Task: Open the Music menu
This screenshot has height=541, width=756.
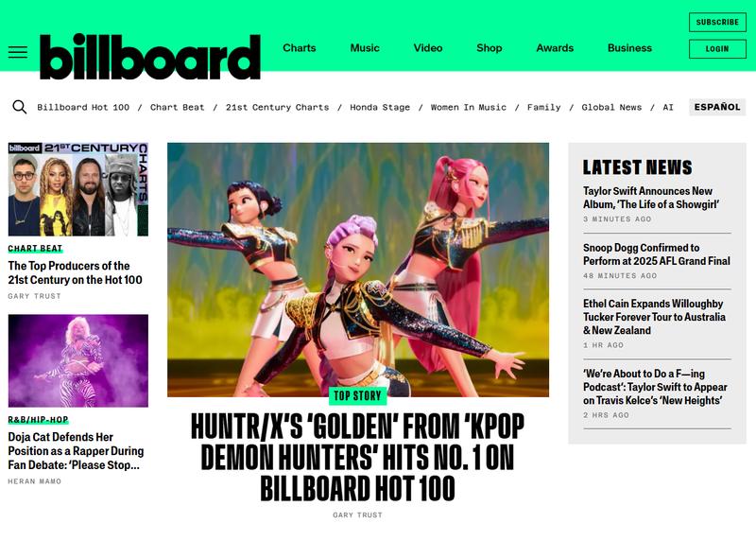Action: [365, 48]
